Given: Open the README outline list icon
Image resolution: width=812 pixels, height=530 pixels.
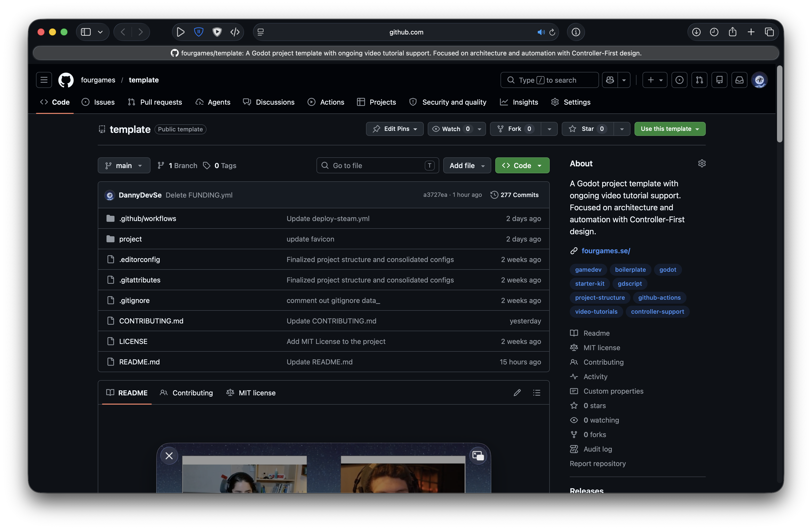Looking at the screenshot, I should click(x=537, y=393).
